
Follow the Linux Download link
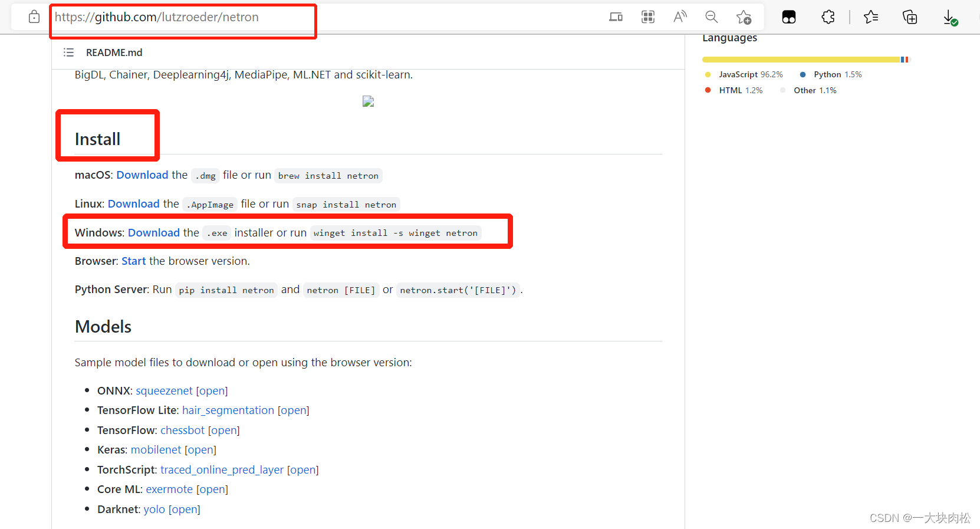pyautogui.click(x=134, y=204)
